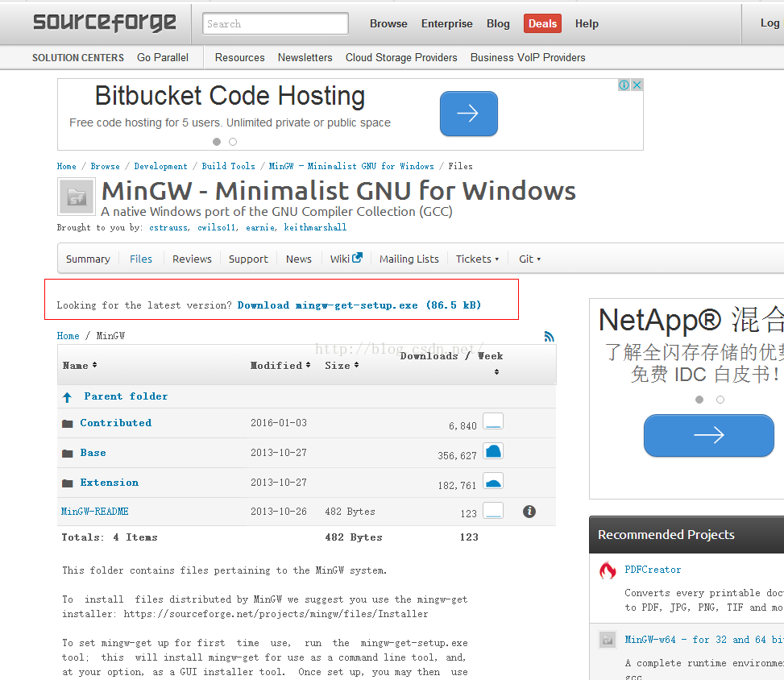Click the MinGW project folder icon
This screenshot has width=784, height=680.
click(x=76, y=197)
